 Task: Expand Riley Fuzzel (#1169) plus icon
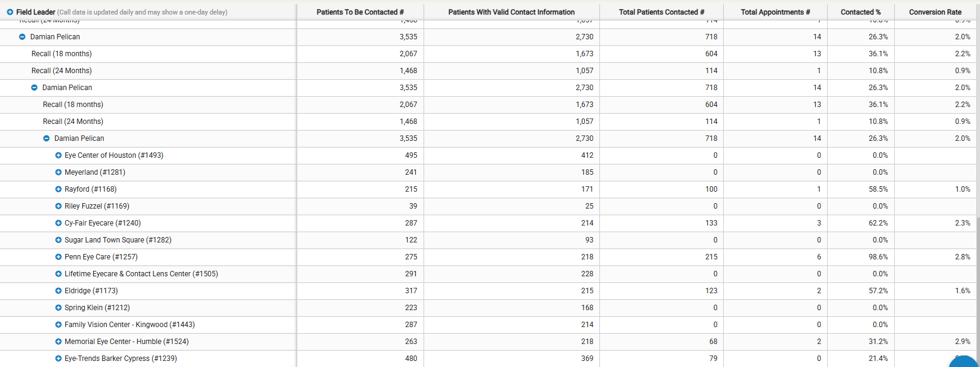click(x=58, y=206)
